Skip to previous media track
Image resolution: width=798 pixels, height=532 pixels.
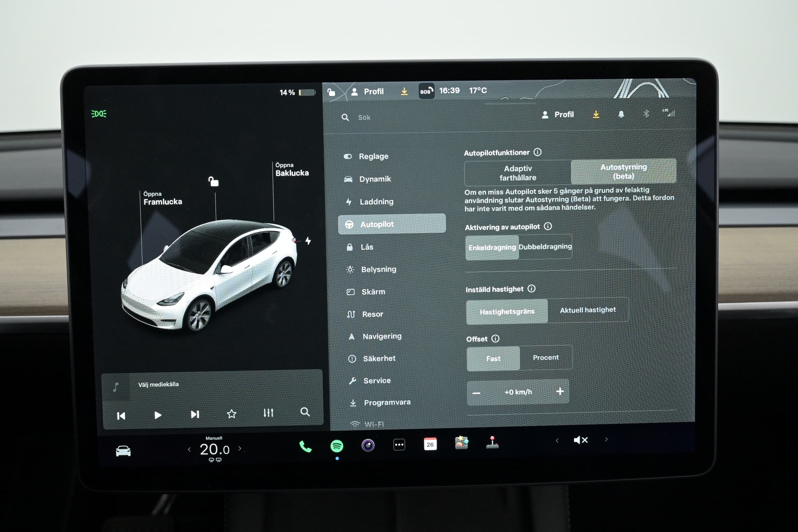click(x=121, y=416)
